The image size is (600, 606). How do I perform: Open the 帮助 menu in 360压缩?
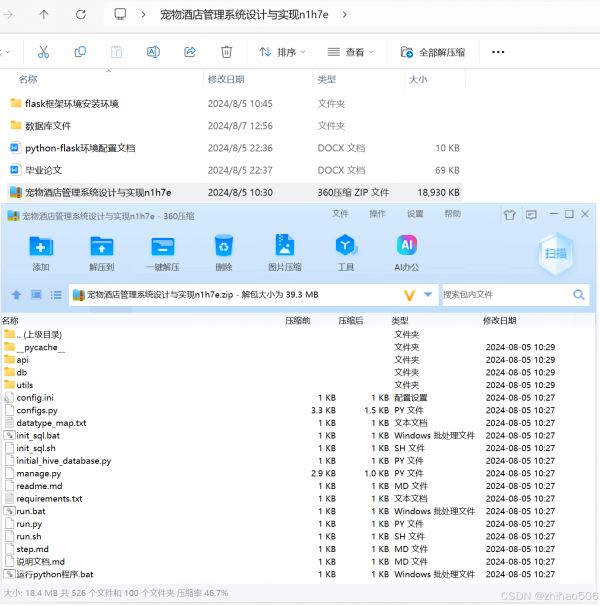(453, 214)
